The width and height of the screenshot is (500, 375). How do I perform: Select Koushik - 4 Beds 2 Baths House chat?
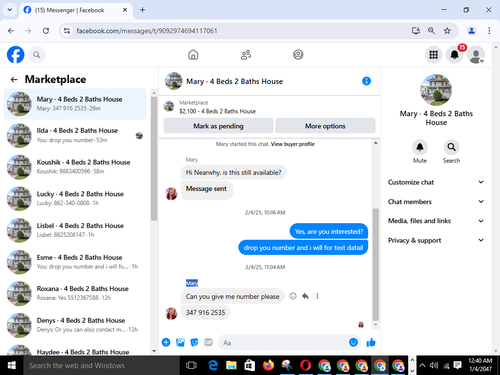point(75,167)
